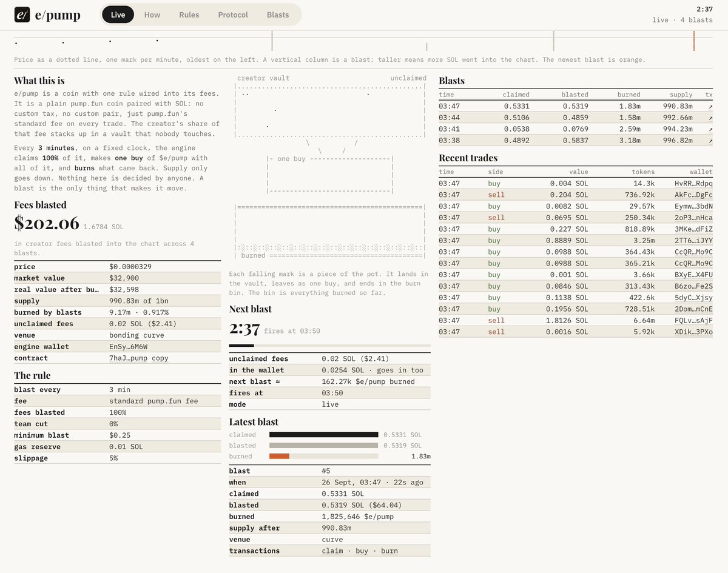Switch to the How tab
This screenshot has height=573, width=728.
(x=152, y=15)
